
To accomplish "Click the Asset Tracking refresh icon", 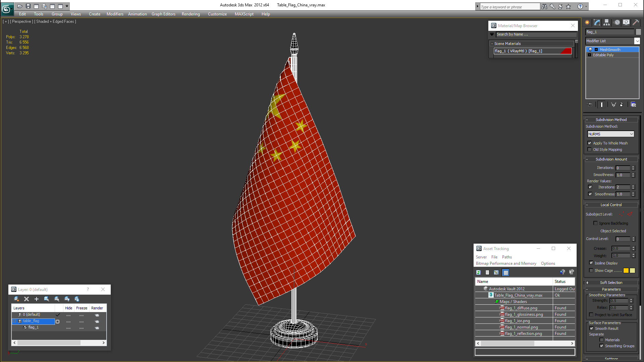I will 479,273.
